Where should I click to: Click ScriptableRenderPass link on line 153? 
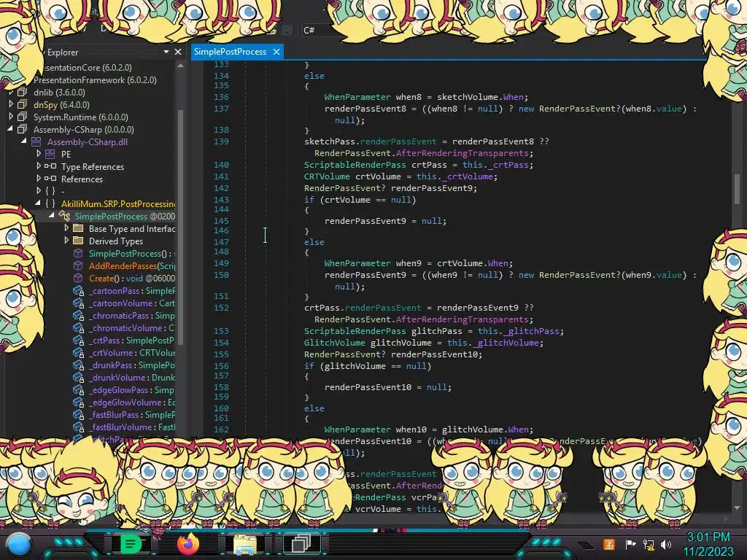(x=355, y=331)
